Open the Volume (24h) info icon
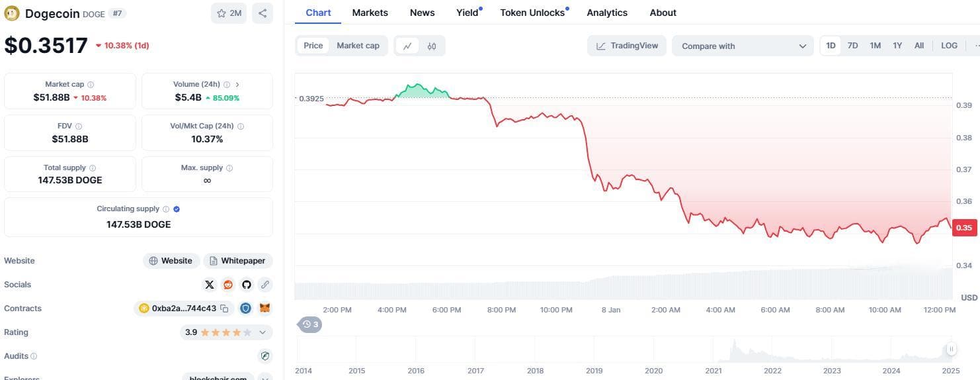 (227, 85)
